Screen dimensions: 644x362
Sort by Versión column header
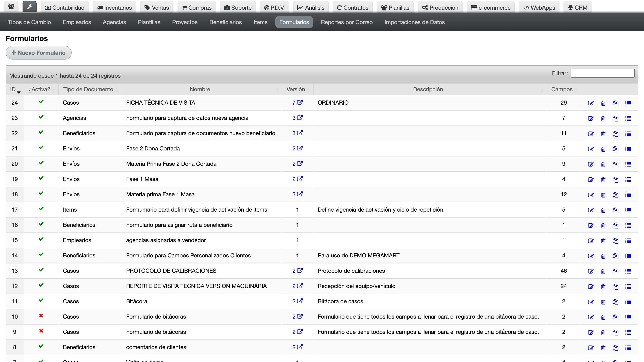pyautogui.click(x=297, y=89)
